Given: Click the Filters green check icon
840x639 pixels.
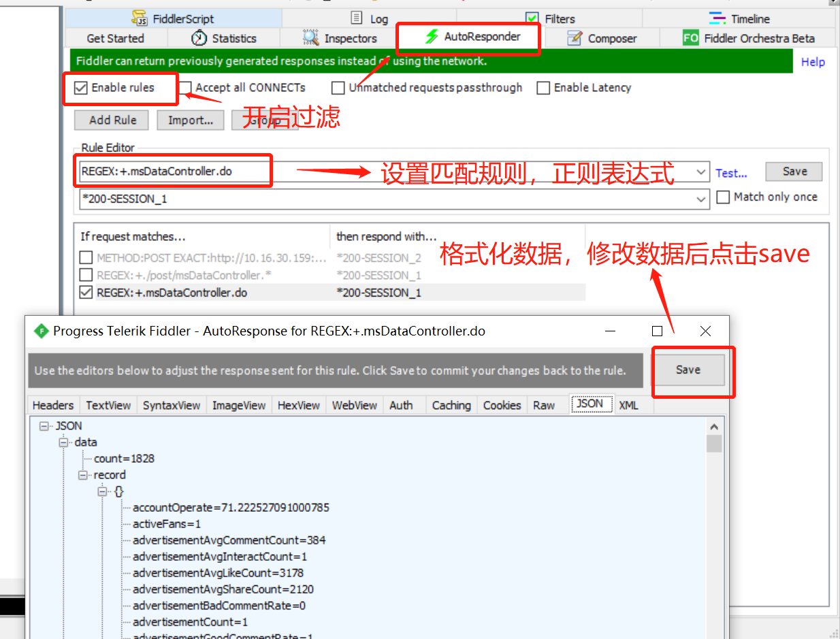Looking at the screenshot, I should 532,18.
